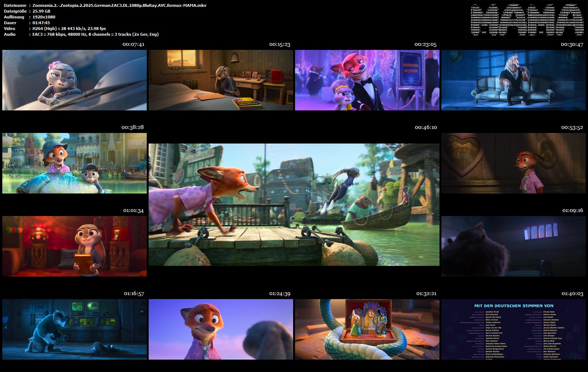Click the 01:01:34 timestamp
Image resolution: width=588 pixels, height=372 pixels.
coord(133,210)
